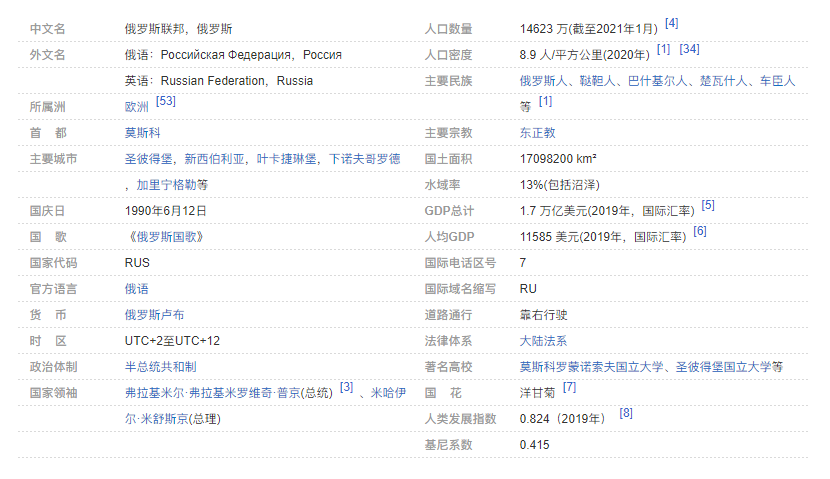The width and height of the screenshot is (830, 479).
Task: Select the Gini coefficient 0.415
Action: click(535, 445)
